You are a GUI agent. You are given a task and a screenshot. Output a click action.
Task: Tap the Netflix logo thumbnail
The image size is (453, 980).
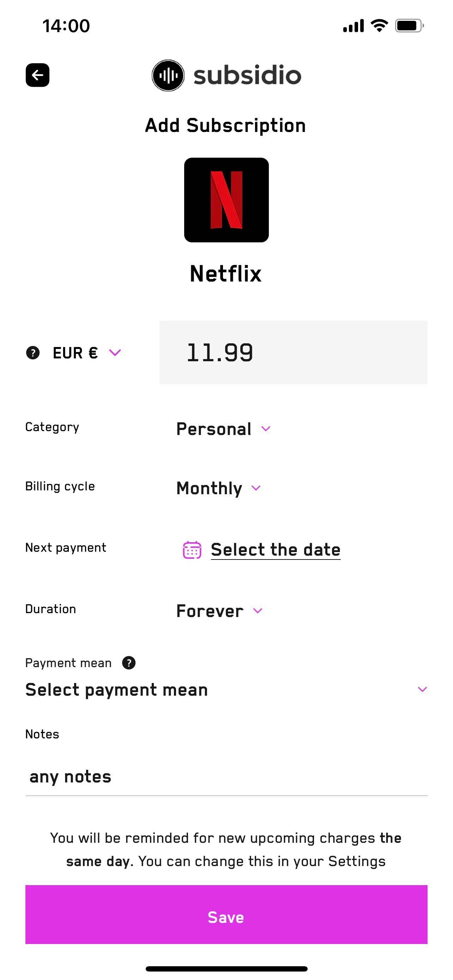226,200
